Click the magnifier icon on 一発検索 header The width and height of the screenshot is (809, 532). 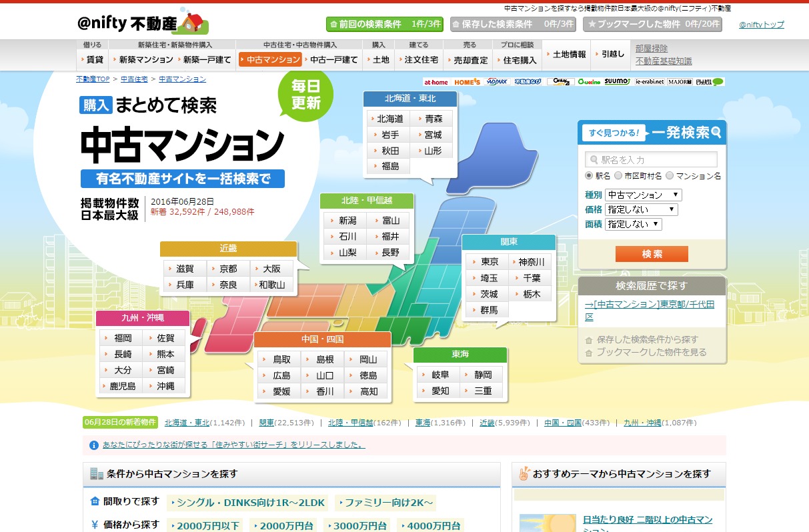(716, 133)
